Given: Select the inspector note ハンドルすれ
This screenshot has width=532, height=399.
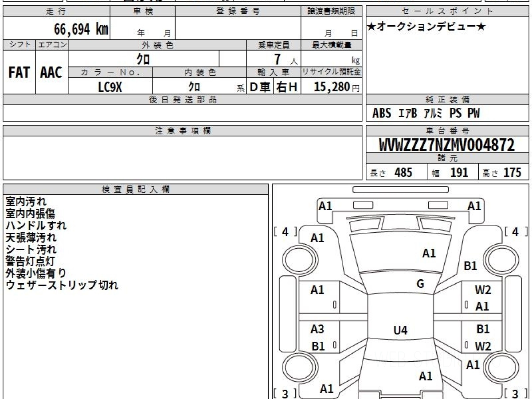Looking at the screenshot, I should click(x=36, y=225).
